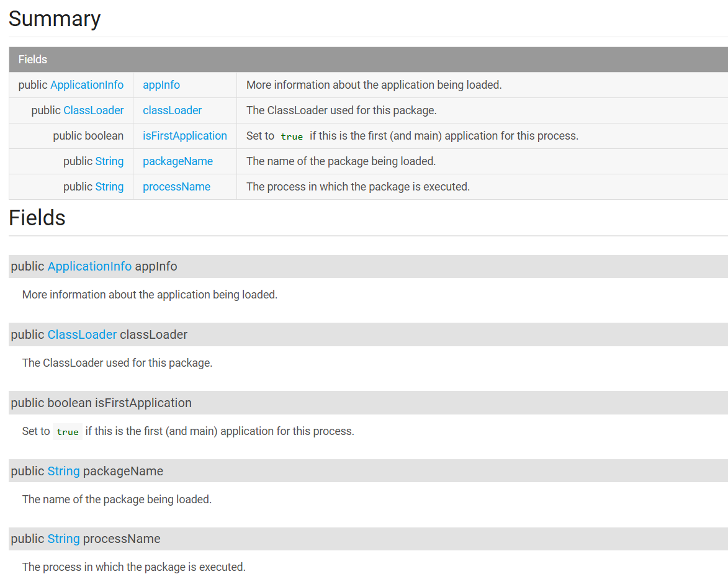
Task: Click the 'true' code box in isFirstApplication description
Action: click(x=67, y=431)
